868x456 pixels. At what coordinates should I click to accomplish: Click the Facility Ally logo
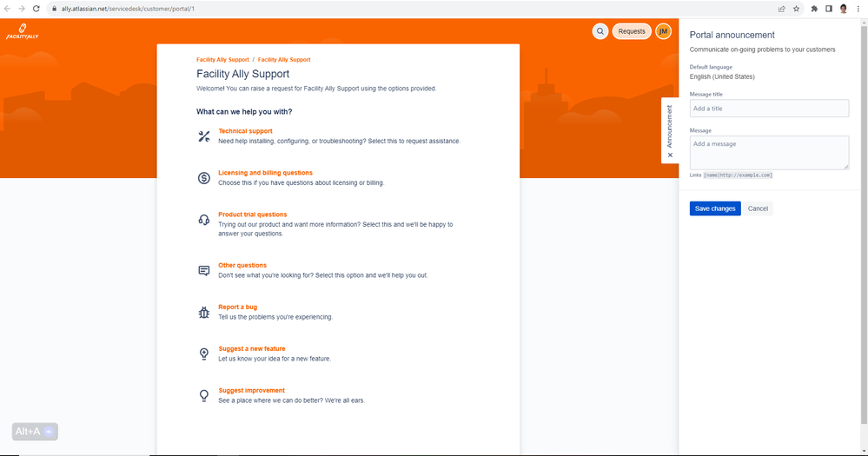[22, 31]
